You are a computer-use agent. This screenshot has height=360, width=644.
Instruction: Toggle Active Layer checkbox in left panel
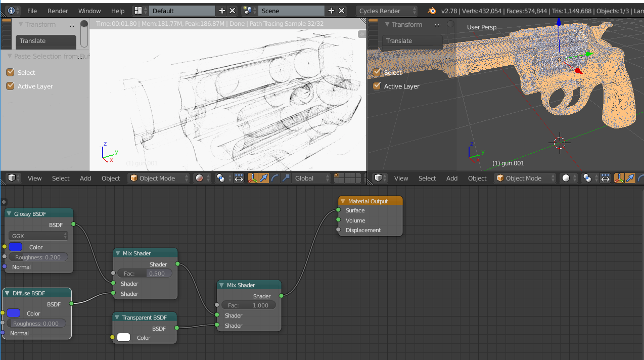coord(10,86)
